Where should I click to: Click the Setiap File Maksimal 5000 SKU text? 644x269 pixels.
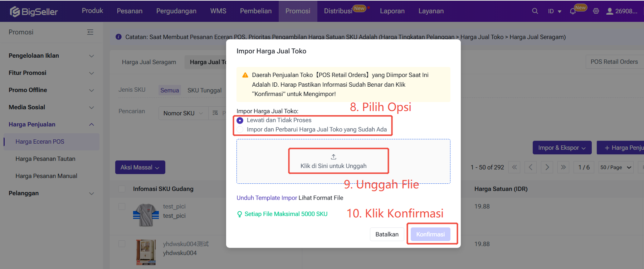286,214
